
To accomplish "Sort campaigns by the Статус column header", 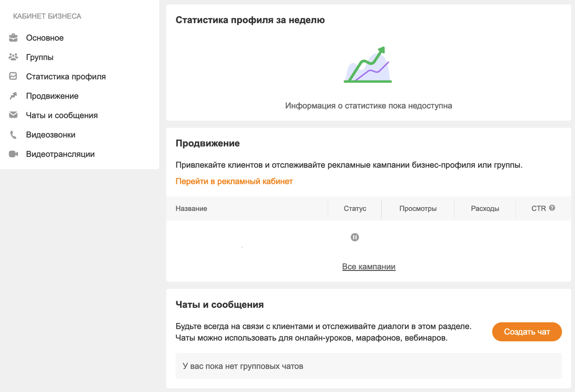I will pos(355,208).
